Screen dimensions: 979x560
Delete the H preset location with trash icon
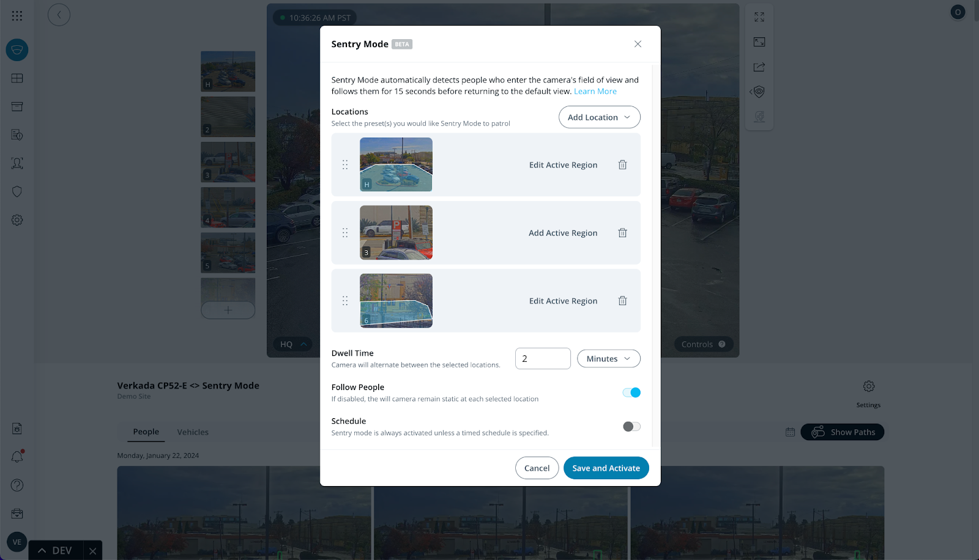[x=622, y=165]
